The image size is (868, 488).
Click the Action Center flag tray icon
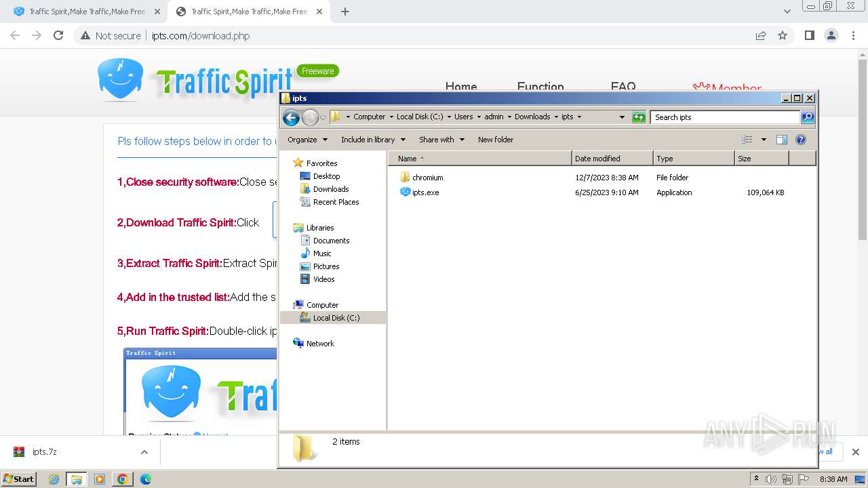click(804, 479)
